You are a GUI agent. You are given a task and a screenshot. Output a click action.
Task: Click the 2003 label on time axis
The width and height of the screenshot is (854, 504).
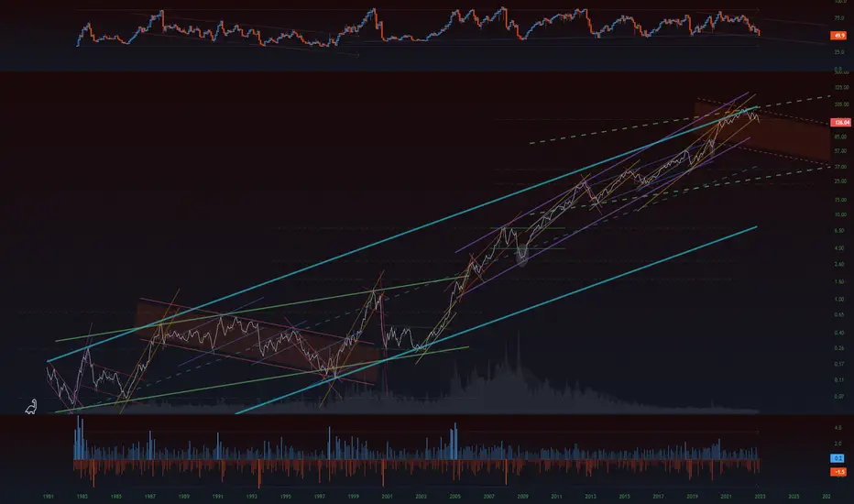pyautogui.click(x=421, y=497)
